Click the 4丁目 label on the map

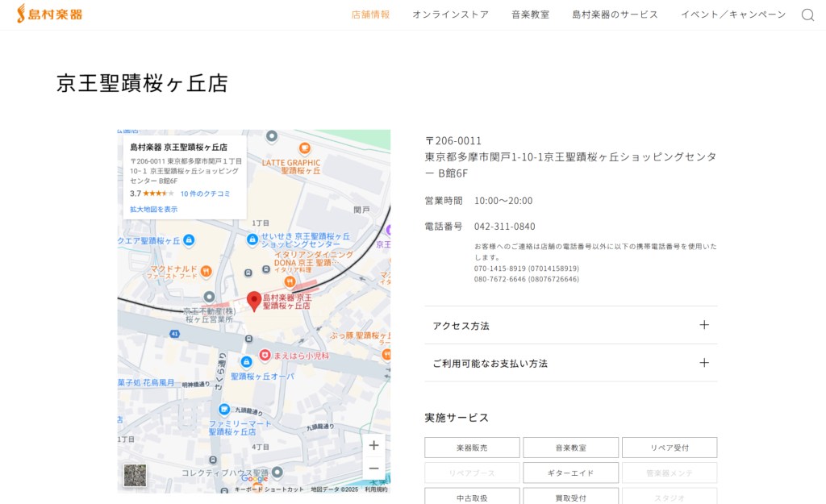[x=261, y=447]
